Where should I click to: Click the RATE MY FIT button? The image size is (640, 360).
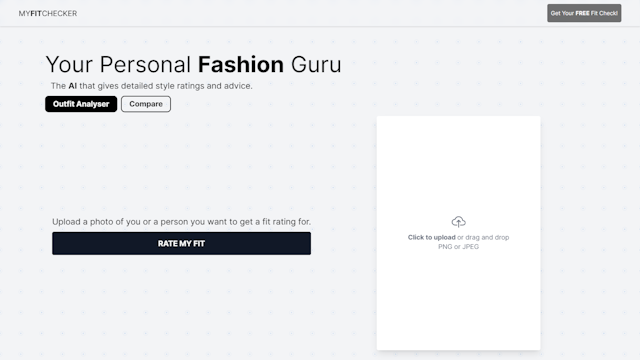click(x=181, y=243)
